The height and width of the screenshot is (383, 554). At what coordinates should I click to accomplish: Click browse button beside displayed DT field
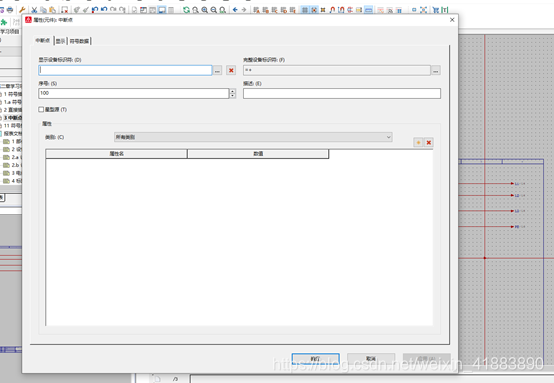[x=217, y=70]
